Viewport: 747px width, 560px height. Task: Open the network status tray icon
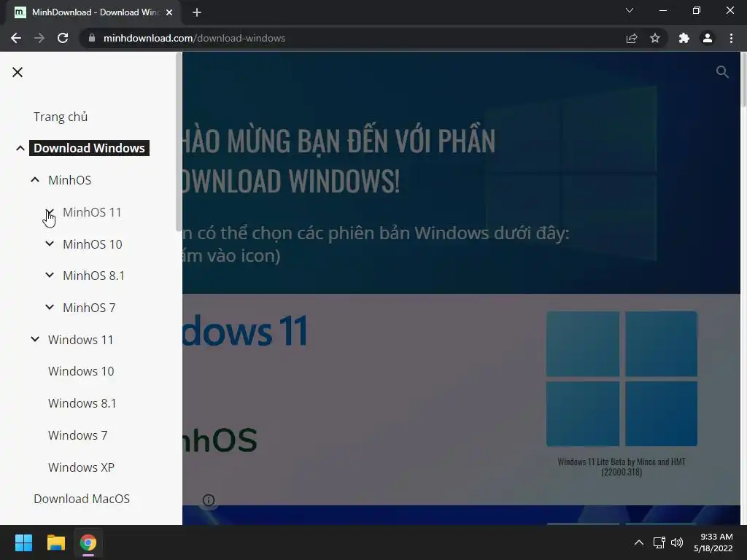click(659, 542)
